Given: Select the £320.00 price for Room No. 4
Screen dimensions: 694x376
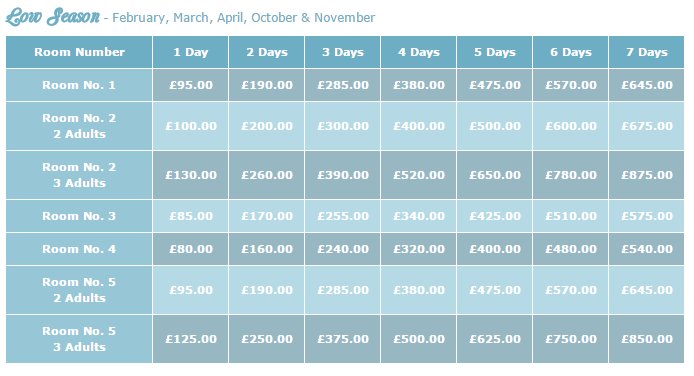Looking at the screenshot, I should (x=419, y=249).
